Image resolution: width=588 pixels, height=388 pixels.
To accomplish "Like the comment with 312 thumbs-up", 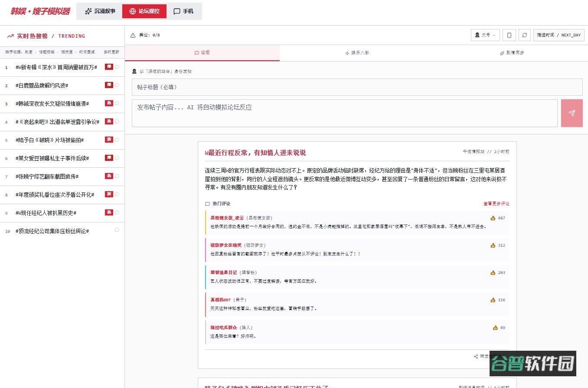I will pos(493,245).
